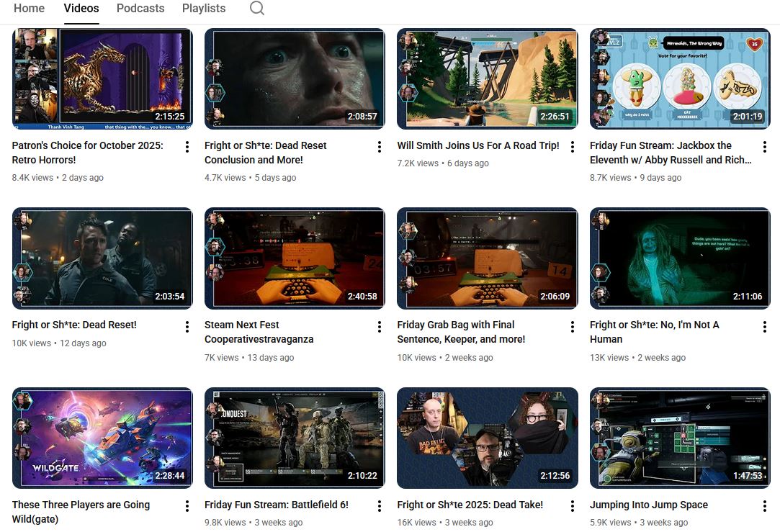Click the '4.7K views • 5 days ago' text
This screenshot has width=780, height=532.
[x=250, y=178]
